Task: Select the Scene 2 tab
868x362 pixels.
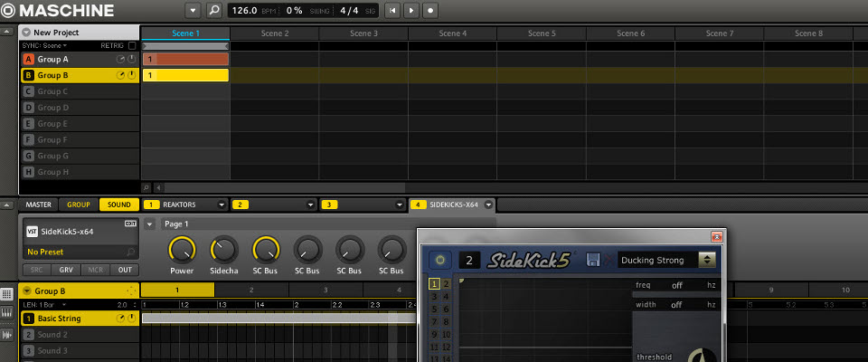Action: (x=275, y=33)
